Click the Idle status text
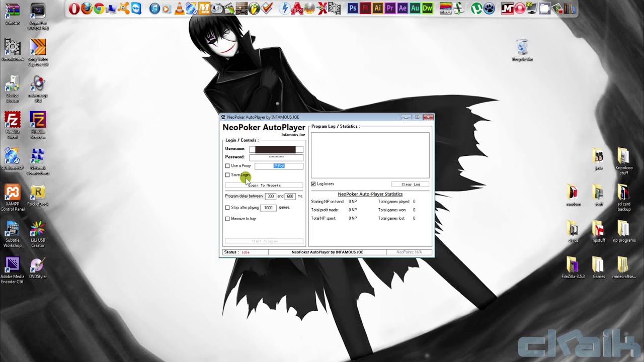This screenshot has height=362, width=644. (x=246, y=252)
